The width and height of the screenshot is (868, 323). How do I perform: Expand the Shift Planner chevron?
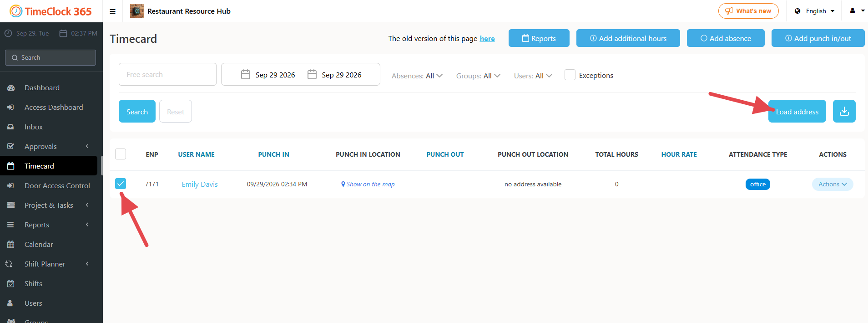[87, 264]
